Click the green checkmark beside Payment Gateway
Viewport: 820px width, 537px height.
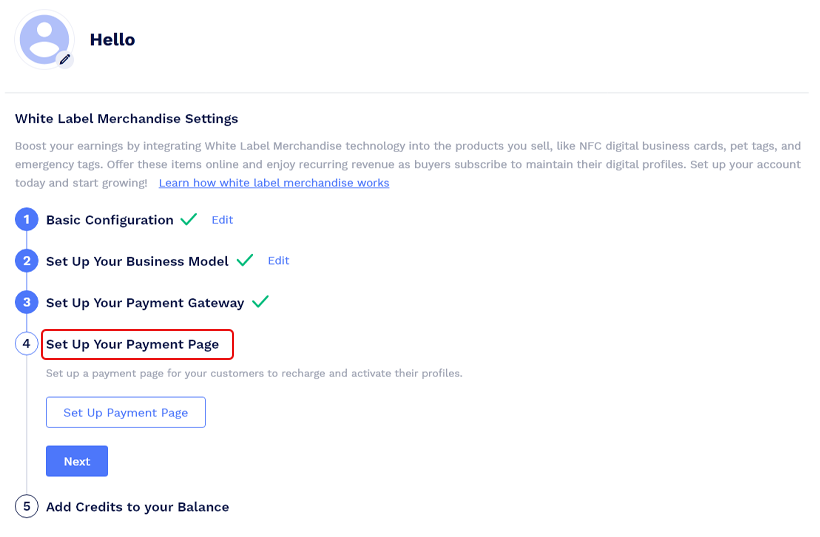(x=261, y=301)
